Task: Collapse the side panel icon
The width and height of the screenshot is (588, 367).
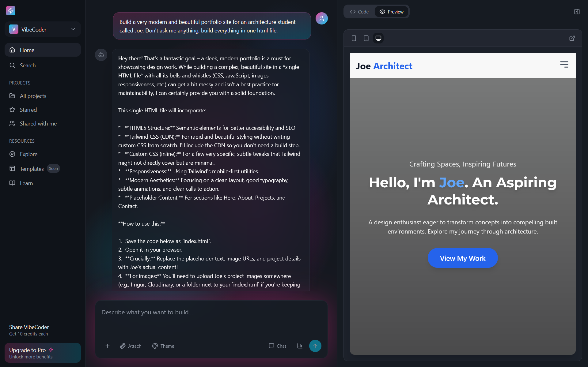Action: (x=577, y=12)
